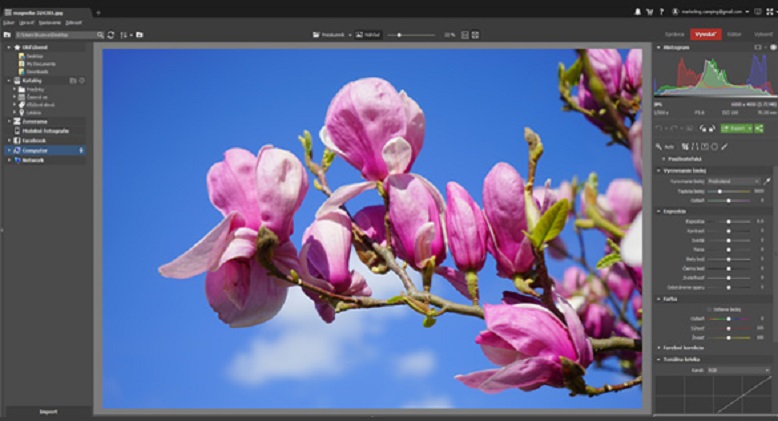
Task: Click the Teplota bielej slider handle
Action: tap(720, 191)
